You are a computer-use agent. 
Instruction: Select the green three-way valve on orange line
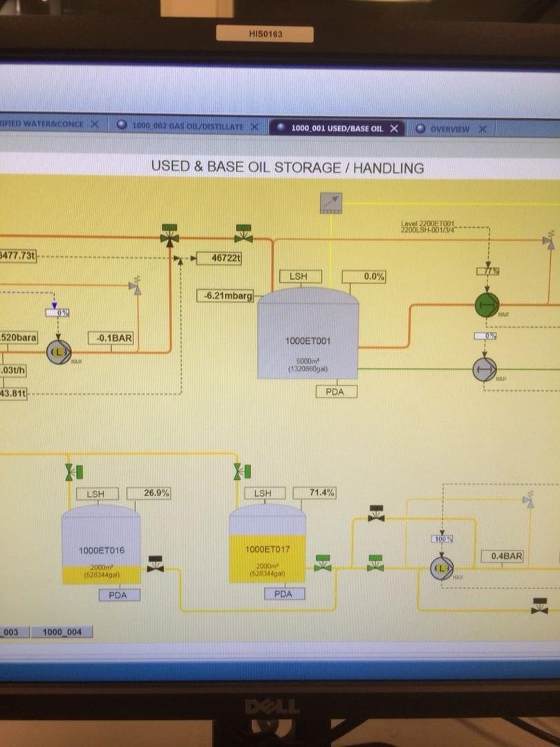pyautogui.click(x=169, y=235)
